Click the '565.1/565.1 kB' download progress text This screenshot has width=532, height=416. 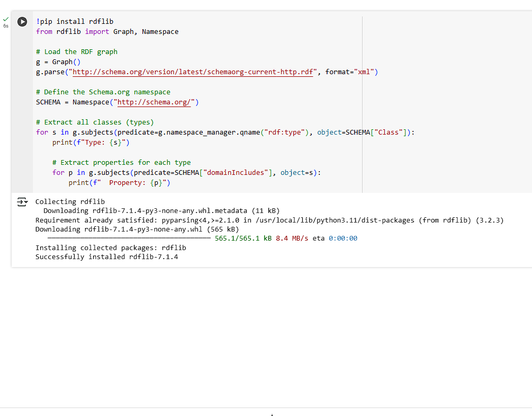coord(243,238)
